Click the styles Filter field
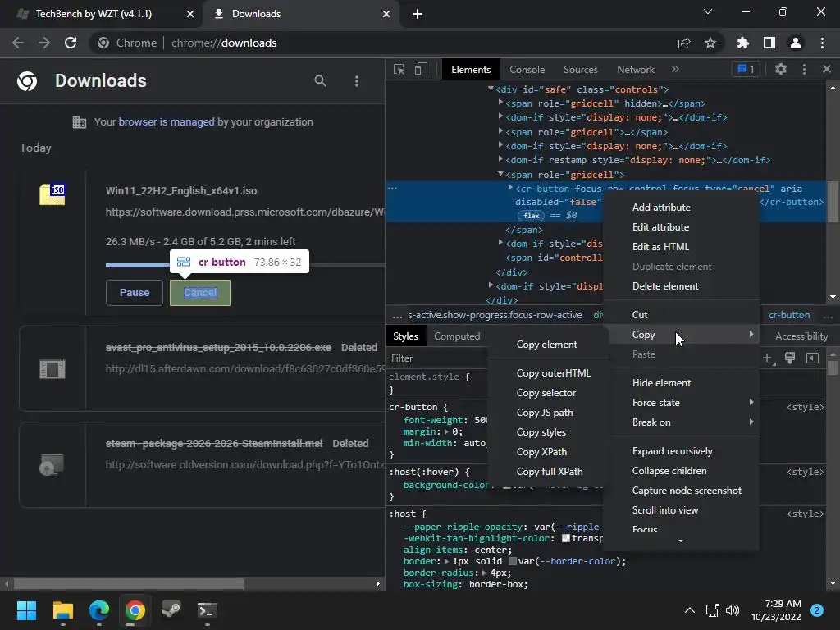840x630 pixels. pos(436,358)
